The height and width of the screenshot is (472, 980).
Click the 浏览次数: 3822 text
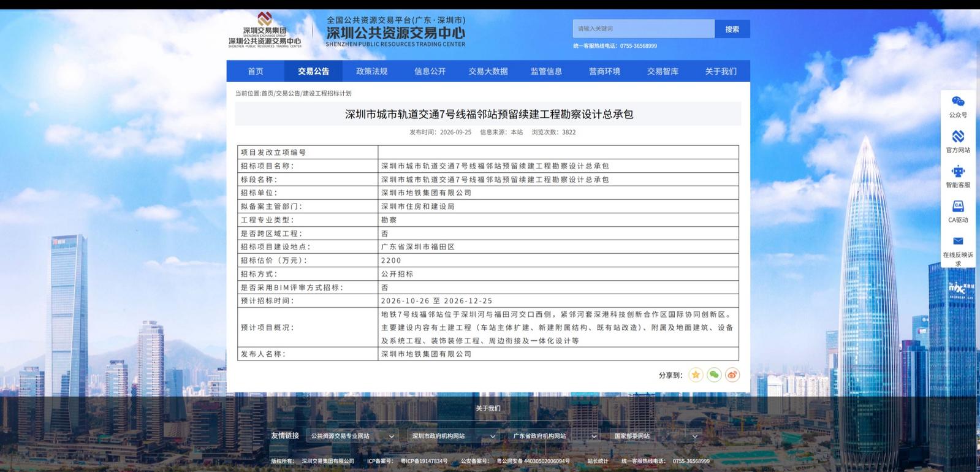point(553,132)
